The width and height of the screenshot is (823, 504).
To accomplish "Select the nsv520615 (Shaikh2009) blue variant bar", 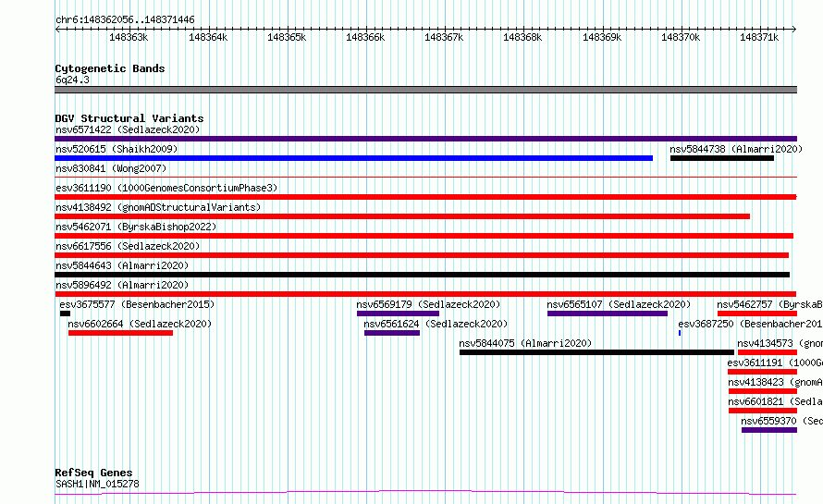I will 354,158.
